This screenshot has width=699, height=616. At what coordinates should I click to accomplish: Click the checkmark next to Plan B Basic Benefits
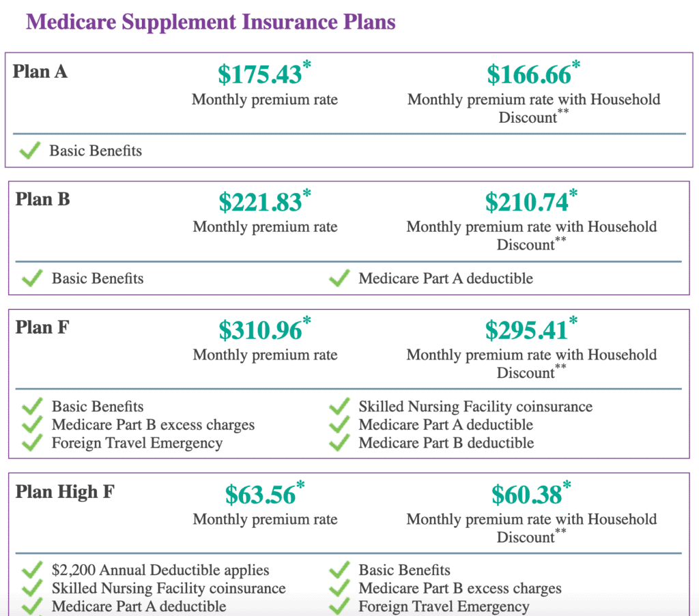tap(32, 278)
